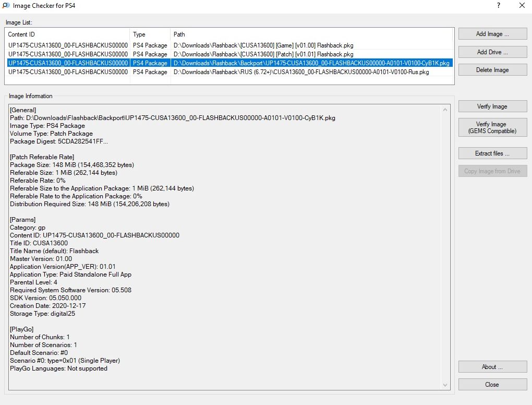This screenshot has height=405, width=532.
Task: Click PlayGo Languages: Not supported line
Action: click(59, 368)
